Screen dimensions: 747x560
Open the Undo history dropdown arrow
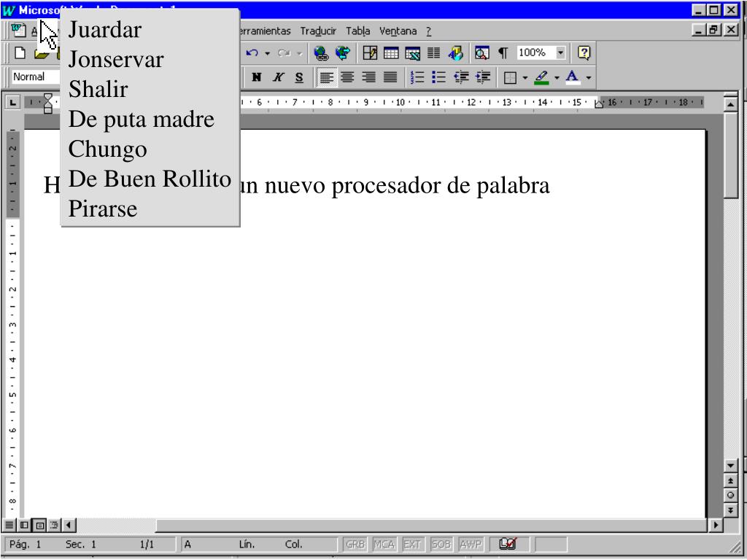point(267,53)
